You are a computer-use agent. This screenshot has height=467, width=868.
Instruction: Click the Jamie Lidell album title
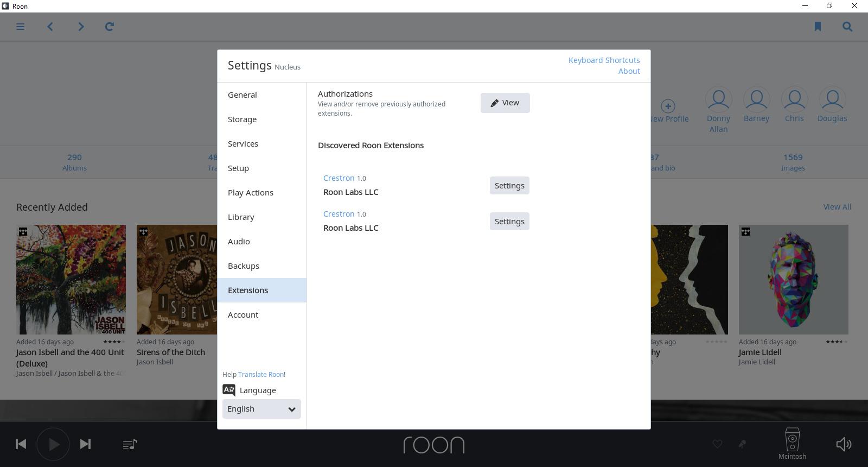tap(760, 352)
